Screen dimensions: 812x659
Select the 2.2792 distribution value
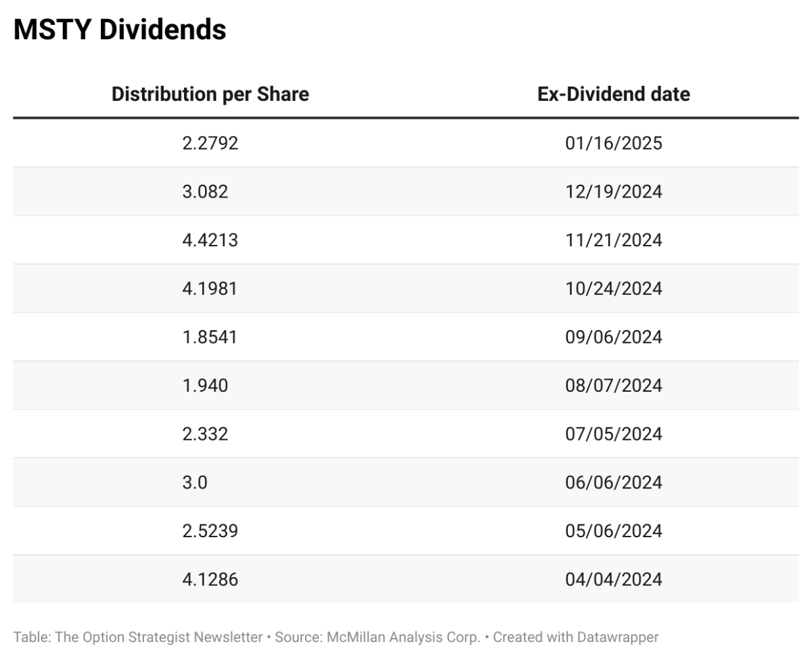pos(210,143)
